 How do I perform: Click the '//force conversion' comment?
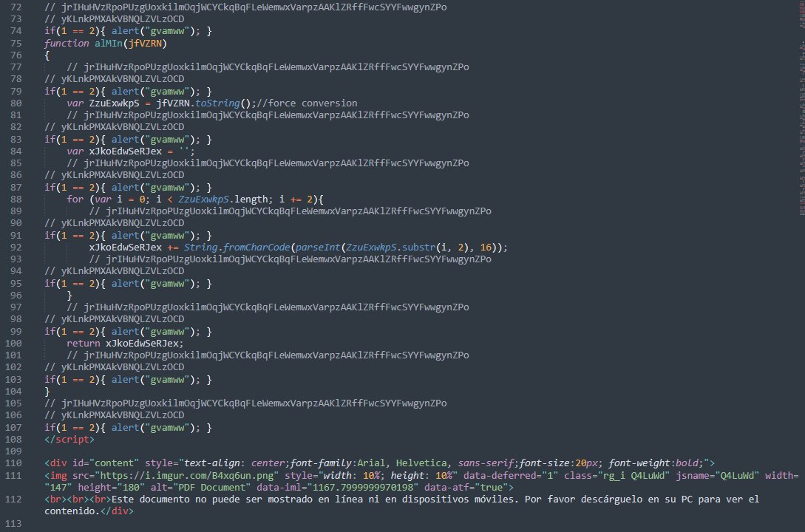click(x=307, y=103)
